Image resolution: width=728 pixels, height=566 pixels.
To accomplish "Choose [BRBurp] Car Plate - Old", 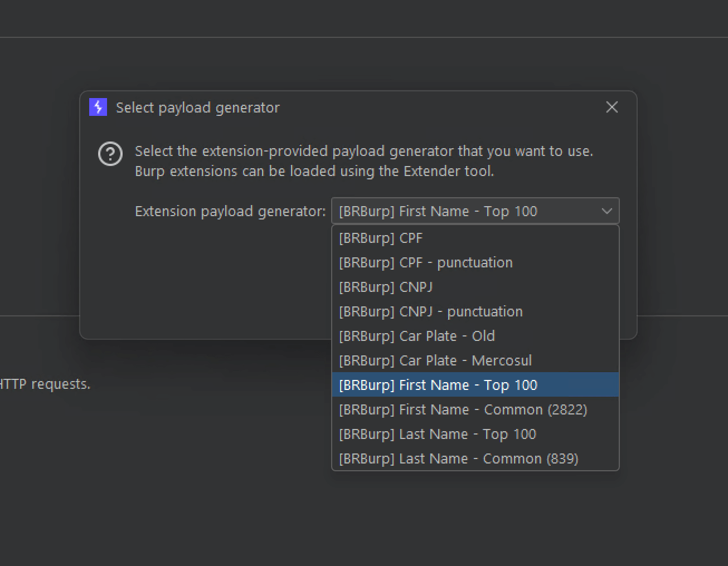I will coord(475,336).
